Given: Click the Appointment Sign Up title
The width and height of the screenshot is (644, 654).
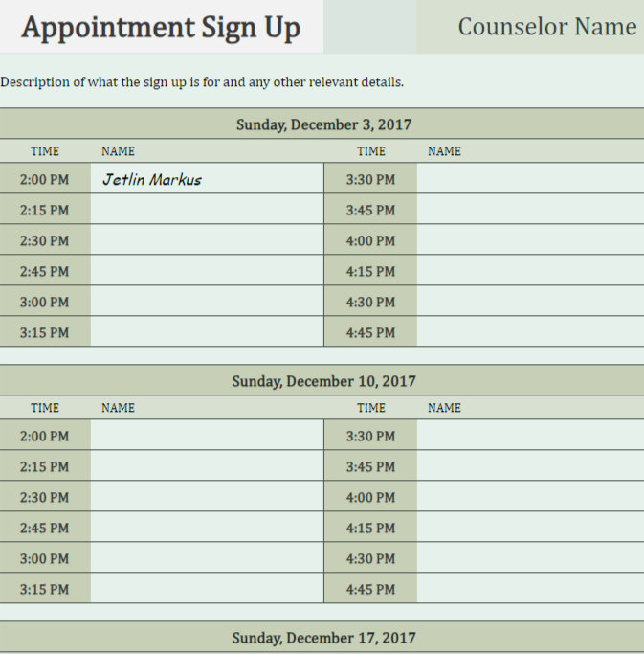Looking at the screenshot, I should [161, 28].
